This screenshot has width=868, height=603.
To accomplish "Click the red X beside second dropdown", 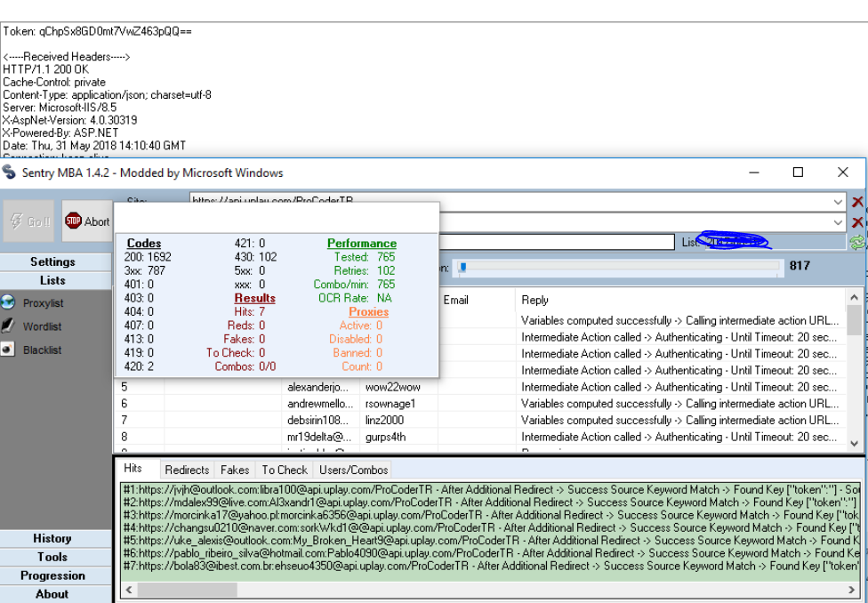I will (857, 222).
